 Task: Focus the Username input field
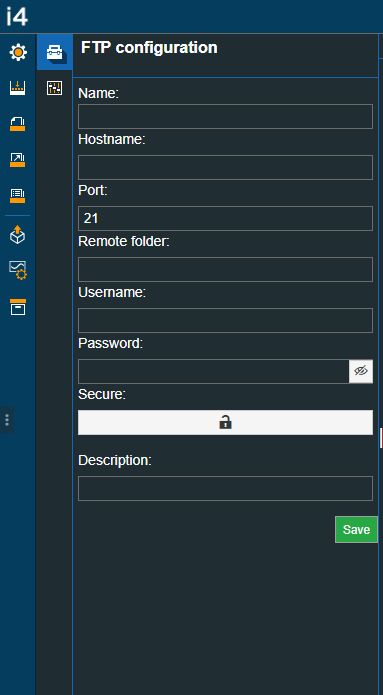(225, 320)
